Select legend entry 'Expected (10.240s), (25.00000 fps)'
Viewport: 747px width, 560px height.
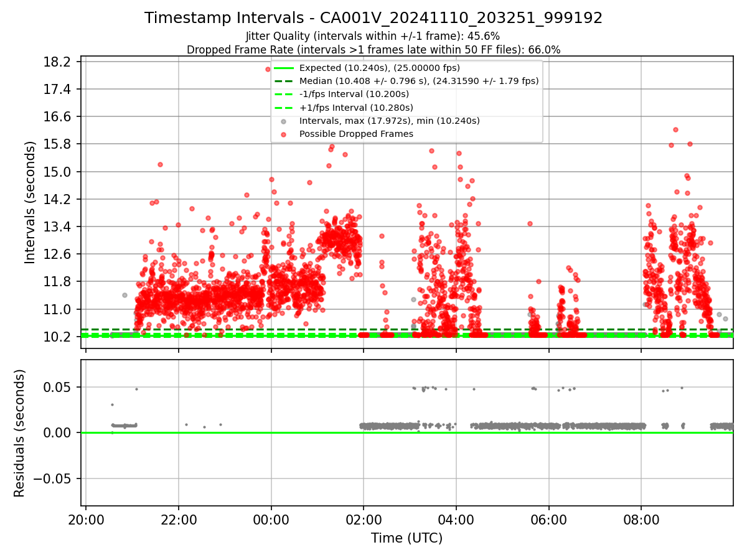point(379,68)
